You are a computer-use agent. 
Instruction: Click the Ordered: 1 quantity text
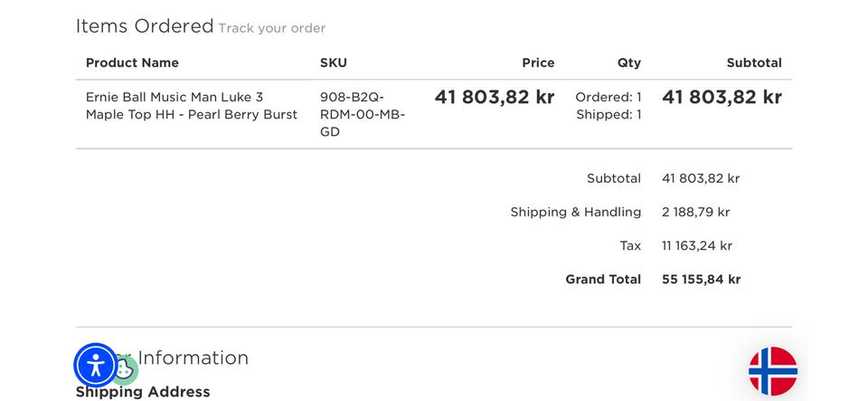609,97
